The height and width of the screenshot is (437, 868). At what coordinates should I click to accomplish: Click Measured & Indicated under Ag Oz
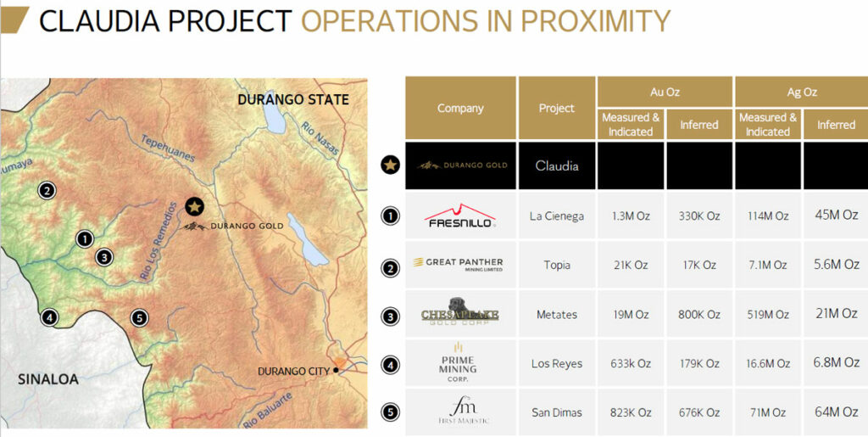(x=768, y=125)
